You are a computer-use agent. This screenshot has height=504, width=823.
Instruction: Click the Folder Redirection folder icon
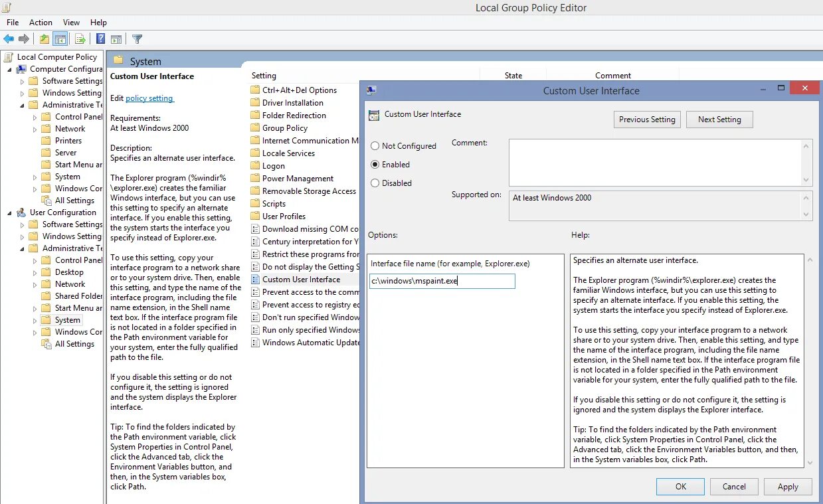255,116
